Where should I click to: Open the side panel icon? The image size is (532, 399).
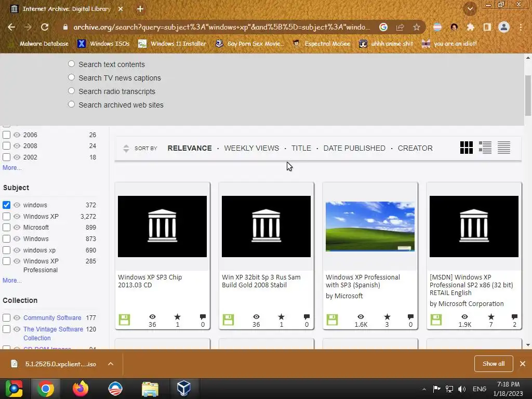[487, 27]
